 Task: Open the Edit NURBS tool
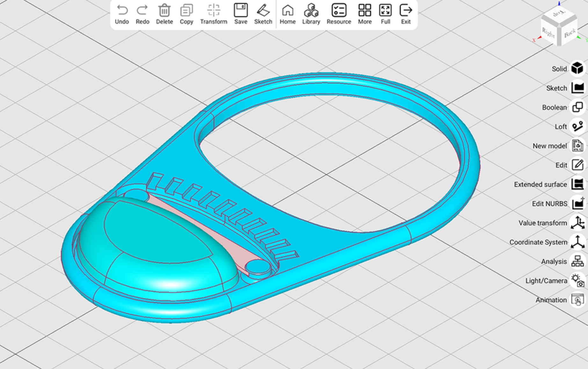(577, 203)
